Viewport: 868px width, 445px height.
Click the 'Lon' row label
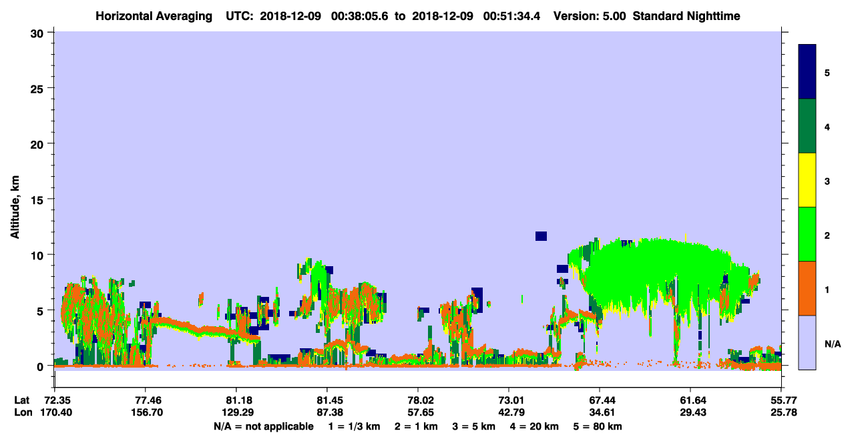pyautogui.click(x=23, y=412)
